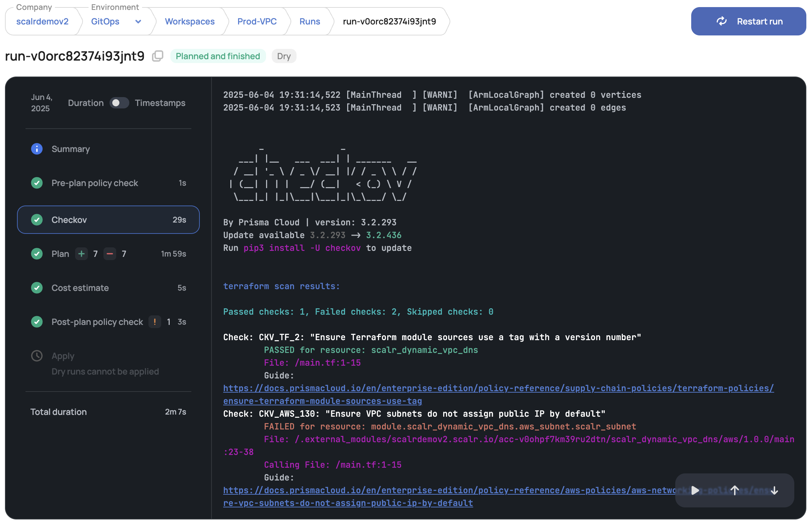
Task: Click the green check icon beside Cost estimate
Action: [37, 288]
